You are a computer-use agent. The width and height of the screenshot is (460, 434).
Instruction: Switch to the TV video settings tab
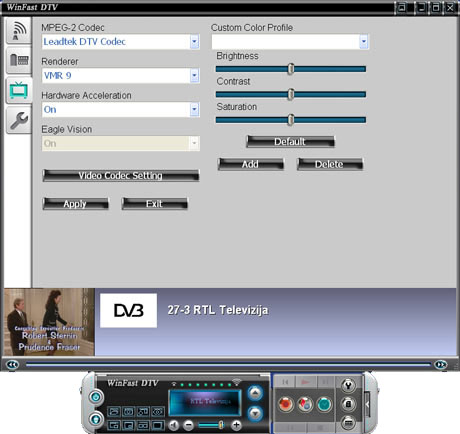(19, 90)
